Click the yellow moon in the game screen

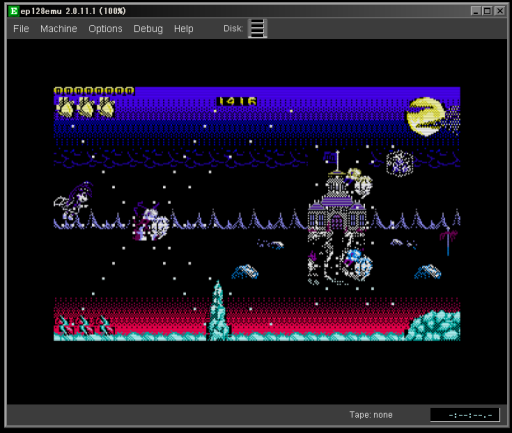pyautogui.click(x=425, y=117)
